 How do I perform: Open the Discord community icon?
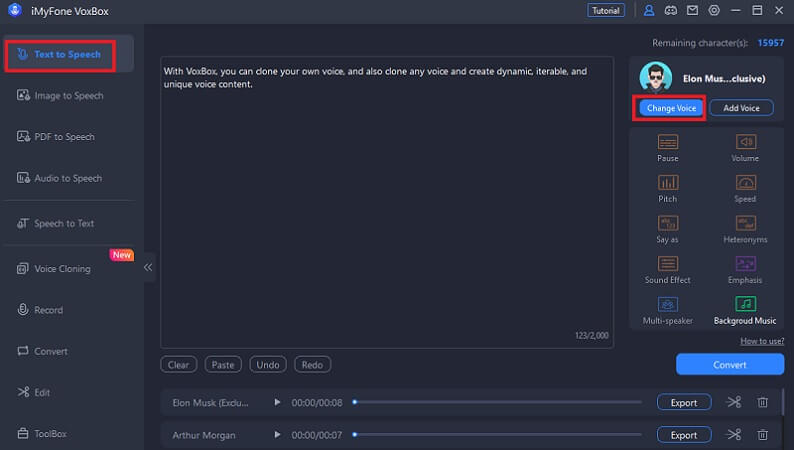pyautogui.click(x=670, y=11)
